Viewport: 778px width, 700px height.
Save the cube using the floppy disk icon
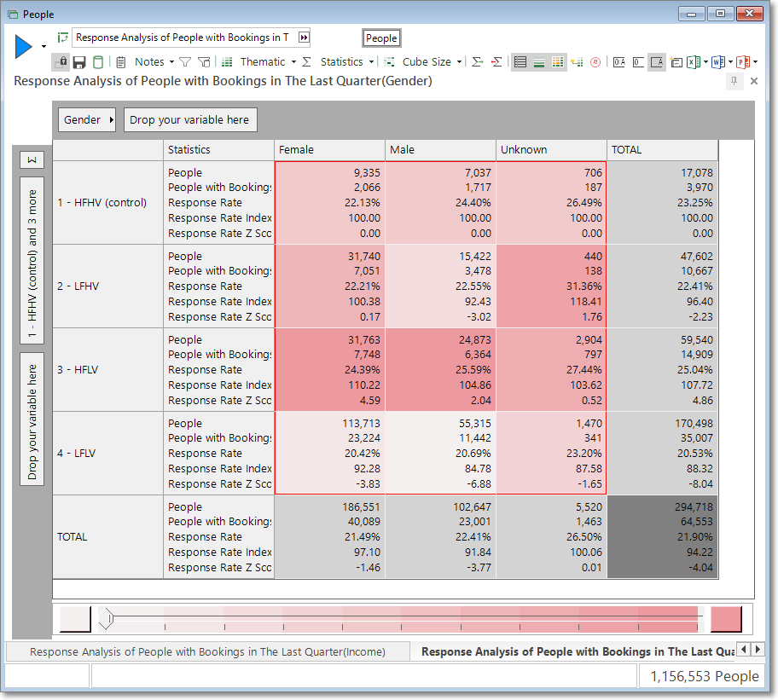point(79,62)
